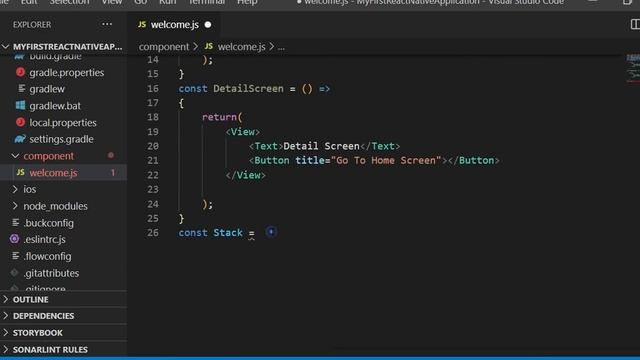Open the Go menu
Image resolution: width=640 pixels, height=360 pixels.
click(x=140, y=2)
